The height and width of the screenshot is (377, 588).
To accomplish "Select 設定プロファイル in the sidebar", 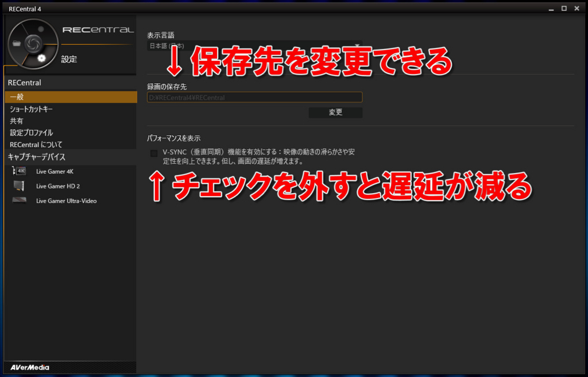I will coord(30,133).
